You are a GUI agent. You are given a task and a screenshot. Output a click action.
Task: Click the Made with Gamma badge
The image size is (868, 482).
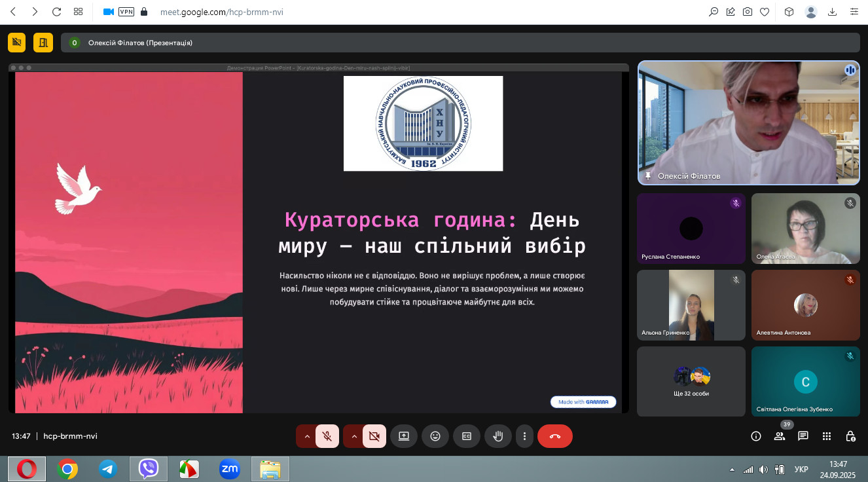pos(583,402)
